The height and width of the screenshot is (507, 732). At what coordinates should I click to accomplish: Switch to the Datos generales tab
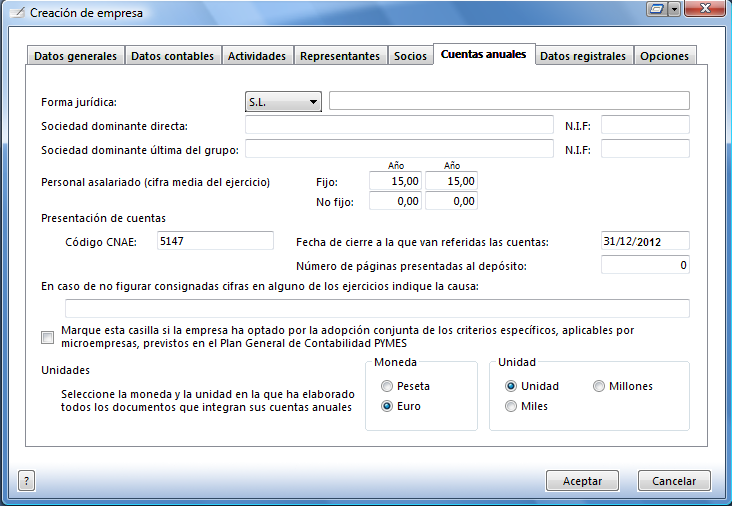click(75, 56)
